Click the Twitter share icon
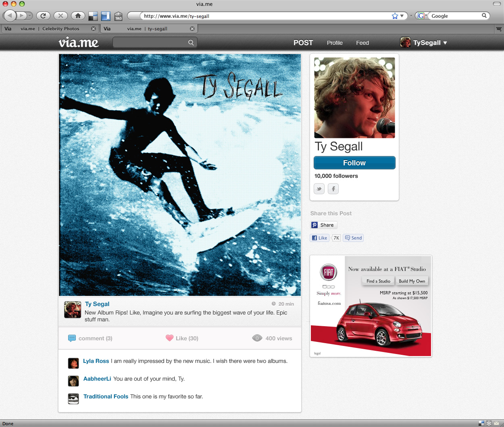The image size is (504, 427). coord(319,189)
